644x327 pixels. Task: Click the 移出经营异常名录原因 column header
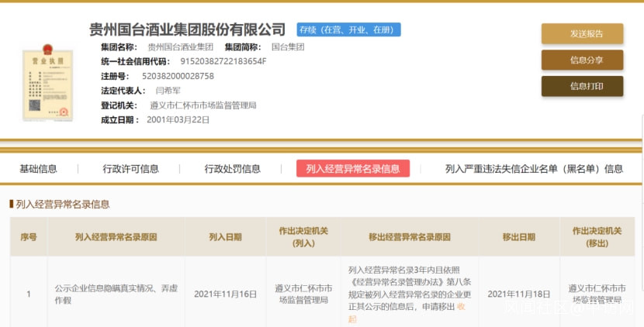pos(410,237)
